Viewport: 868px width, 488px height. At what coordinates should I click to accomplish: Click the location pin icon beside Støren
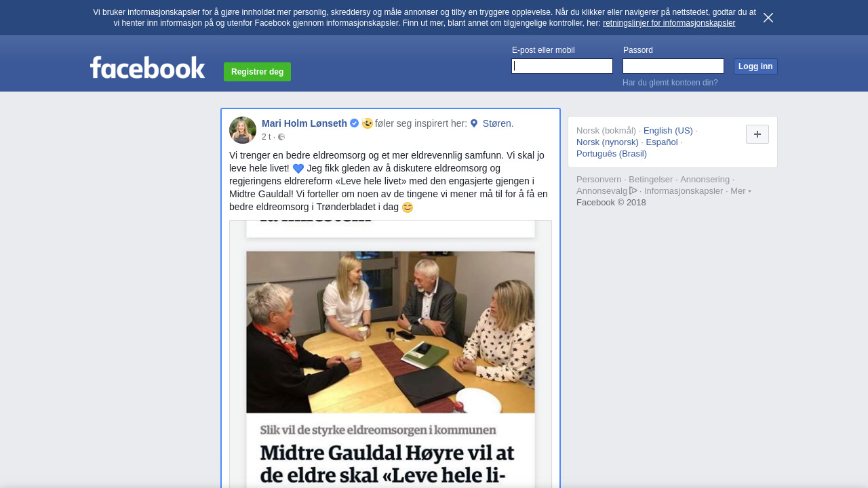pos(474,123)
